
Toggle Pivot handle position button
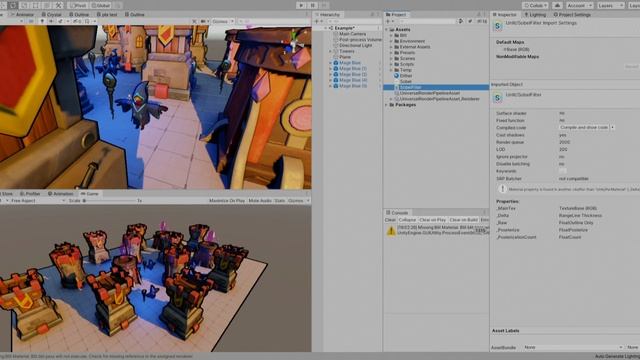(78, 5)
